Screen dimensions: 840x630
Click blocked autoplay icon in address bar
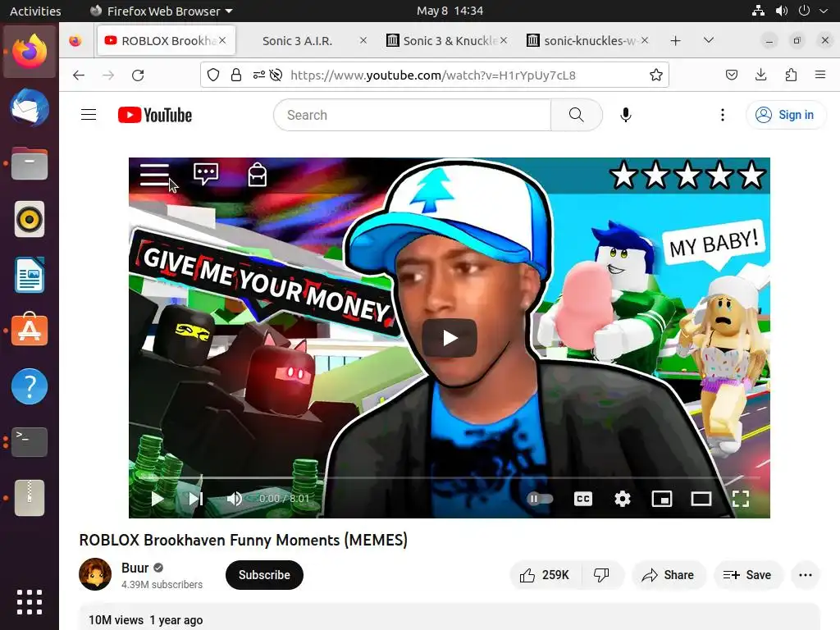tap(276, 75)
